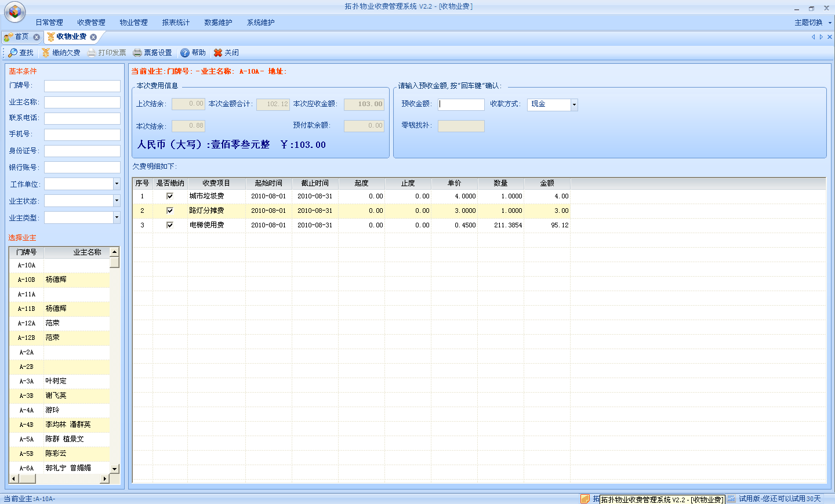The width and height of the screenshot is (835, 504).
Task: Select owner 叶树定 in room A-3A
Action: (56, 381)
